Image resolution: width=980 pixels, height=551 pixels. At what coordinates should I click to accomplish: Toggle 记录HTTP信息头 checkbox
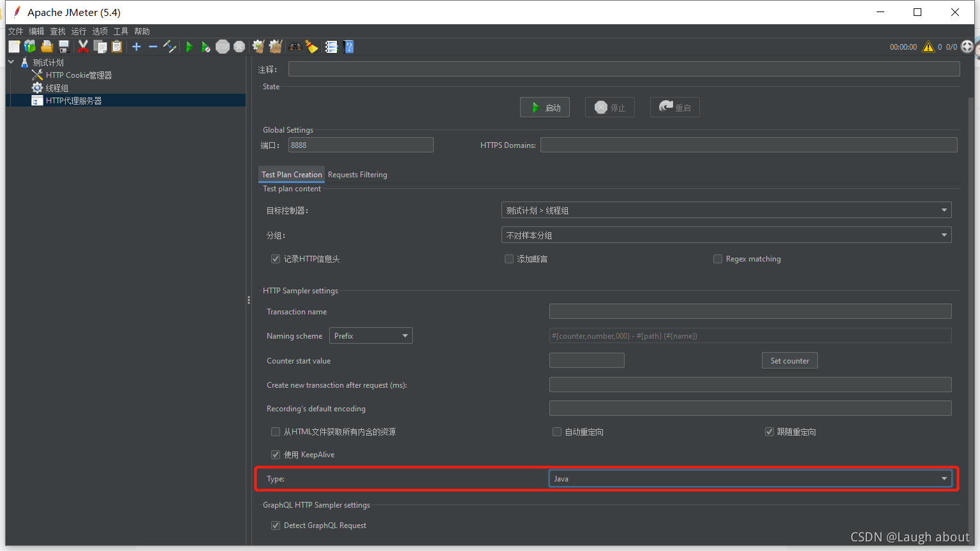pos(276,259)
